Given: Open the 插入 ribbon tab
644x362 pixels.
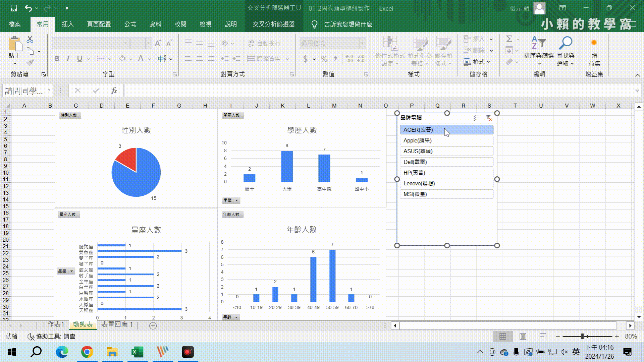Looking at the screenshot, I should click(x=67, y=24).
